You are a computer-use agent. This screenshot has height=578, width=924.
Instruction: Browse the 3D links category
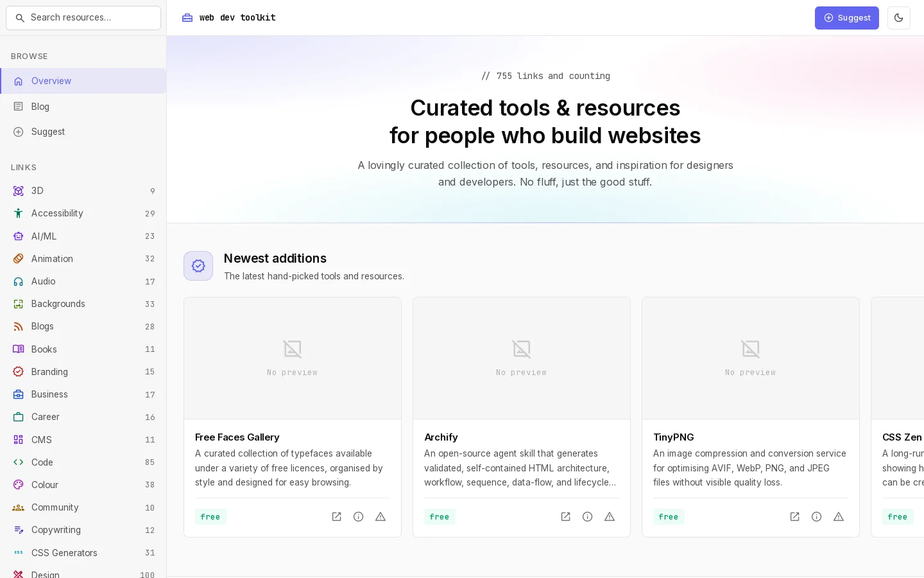click(83, 191)
